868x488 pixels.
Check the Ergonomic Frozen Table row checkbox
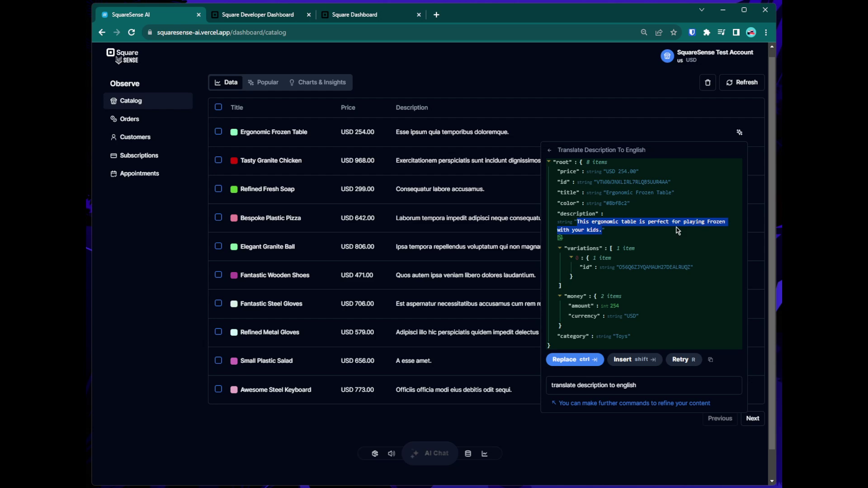pos(218,131)
